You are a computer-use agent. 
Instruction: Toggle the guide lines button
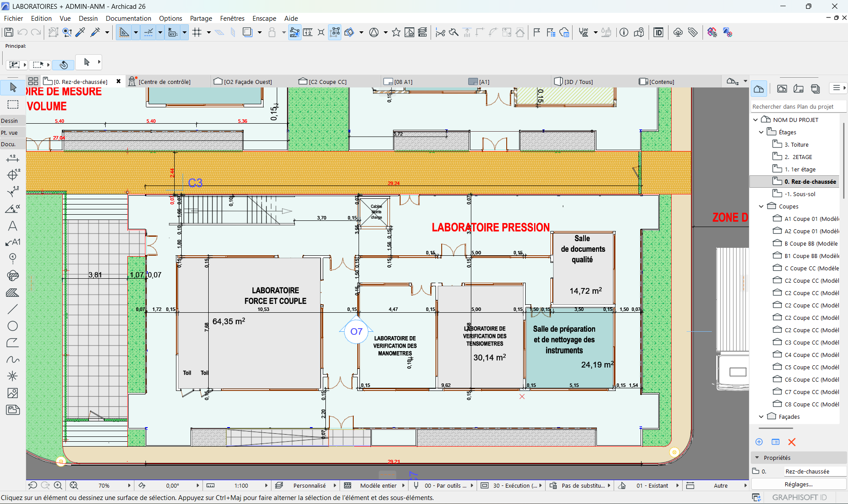click(124, 32)
